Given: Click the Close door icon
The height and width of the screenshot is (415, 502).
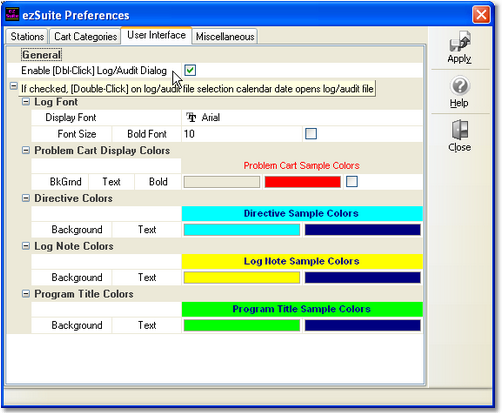Looking at the screenshot, I should [x=460, y=130].
